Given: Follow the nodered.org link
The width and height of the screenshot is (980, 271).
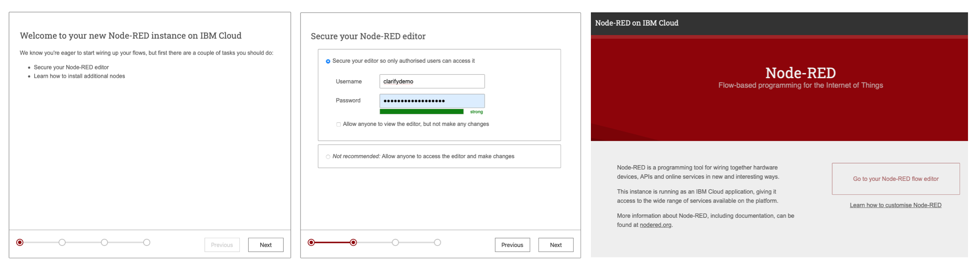Looking at the screenshot, I should [x=655, y=225].
